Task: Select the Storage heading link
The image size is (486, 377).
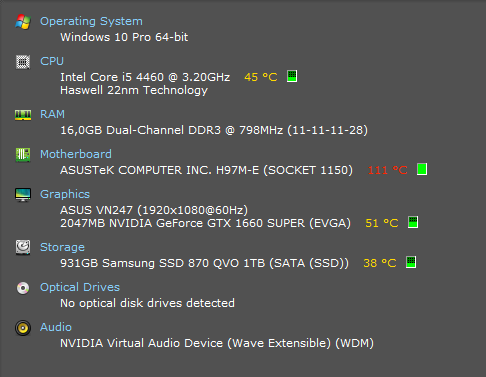Action: pyautogui.click(x=62, y=247)
